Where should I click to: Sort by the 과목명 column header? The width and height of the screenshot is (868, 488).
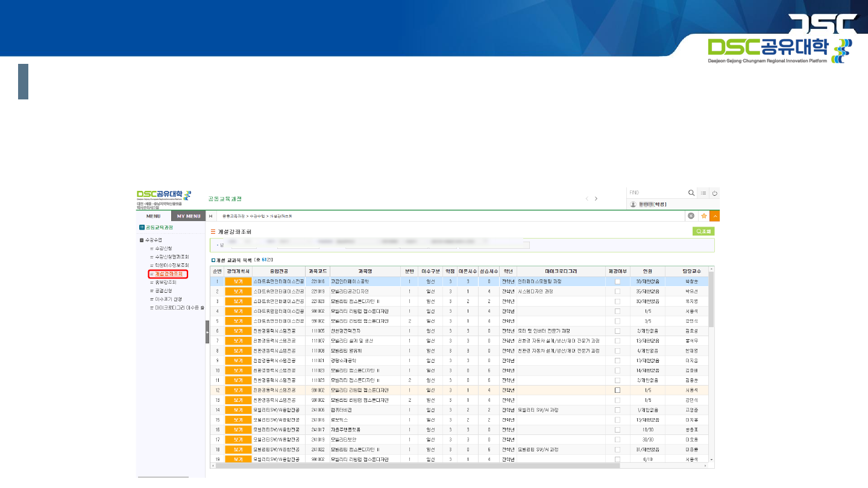pyautogui.click(x=366, y=271)
